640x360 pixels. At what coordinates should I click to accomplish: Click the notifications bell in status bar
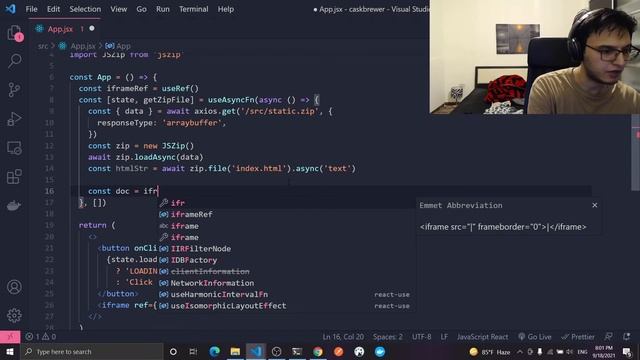[x=627, y=337]
